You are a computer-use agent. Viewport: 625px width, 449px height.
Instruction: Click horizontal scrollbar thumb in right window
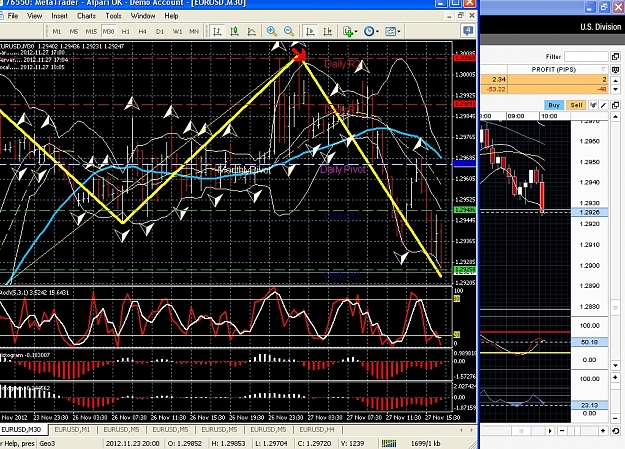[x=521, y=431]
